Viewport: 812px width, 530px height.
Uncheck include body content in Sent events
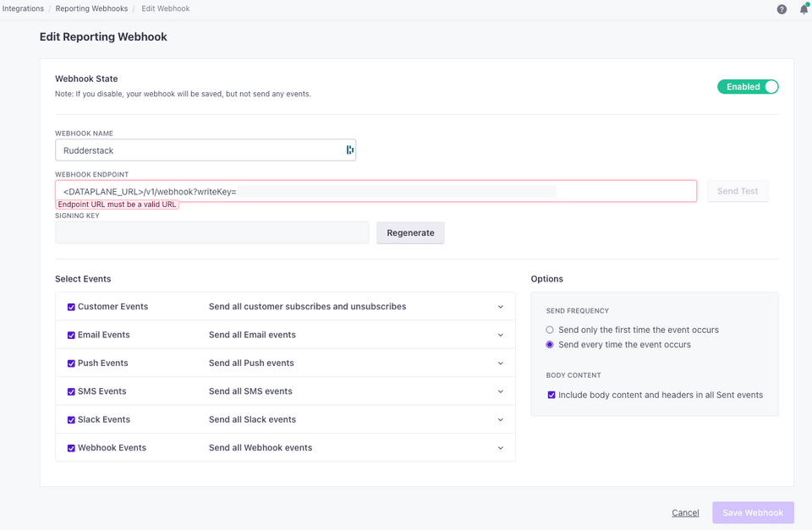coord(551,395)
